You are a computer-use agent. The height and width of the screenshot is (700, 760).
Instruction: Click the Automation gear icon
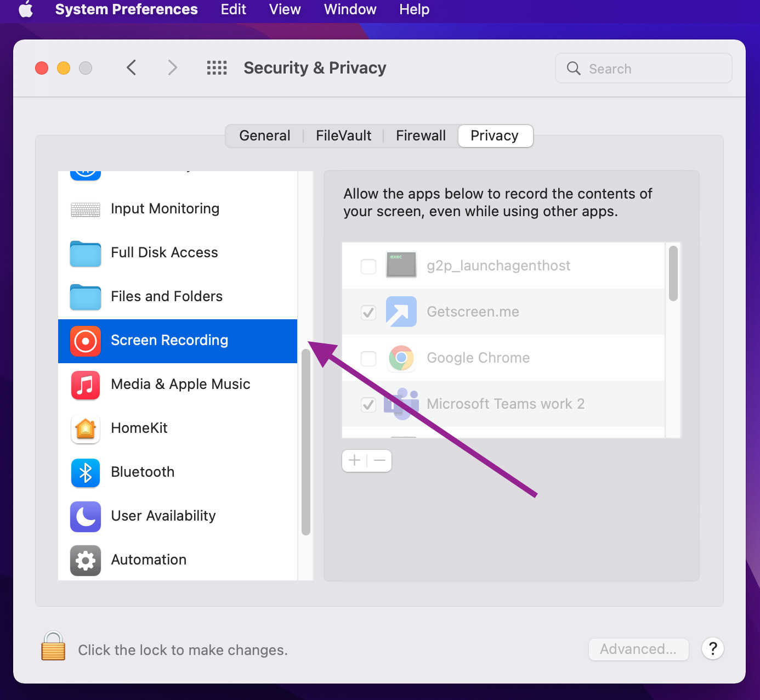[x=86, y=561]
